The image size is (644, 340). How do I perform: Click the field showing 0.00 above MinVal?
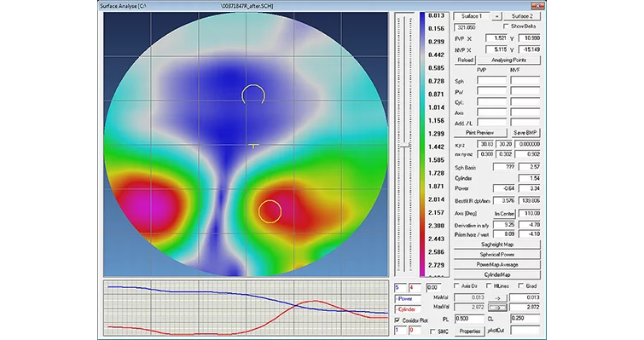pos(434,288)
